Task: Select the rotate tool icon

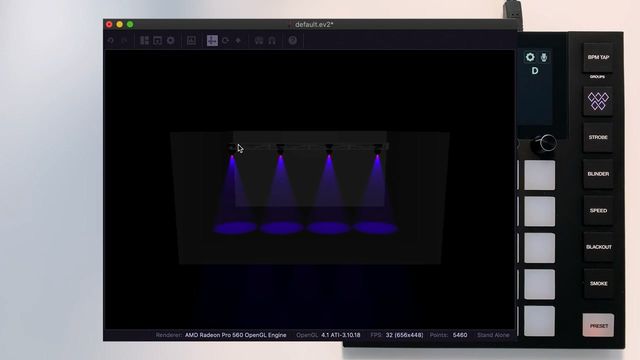Action: coord(225,40)
